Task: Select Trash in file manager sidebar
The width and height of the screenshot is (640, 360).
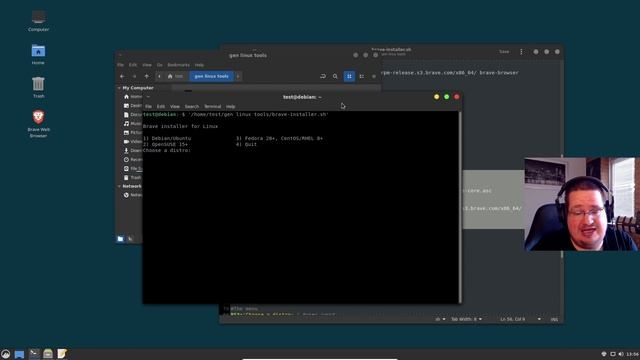Action: tap(132, 178)
